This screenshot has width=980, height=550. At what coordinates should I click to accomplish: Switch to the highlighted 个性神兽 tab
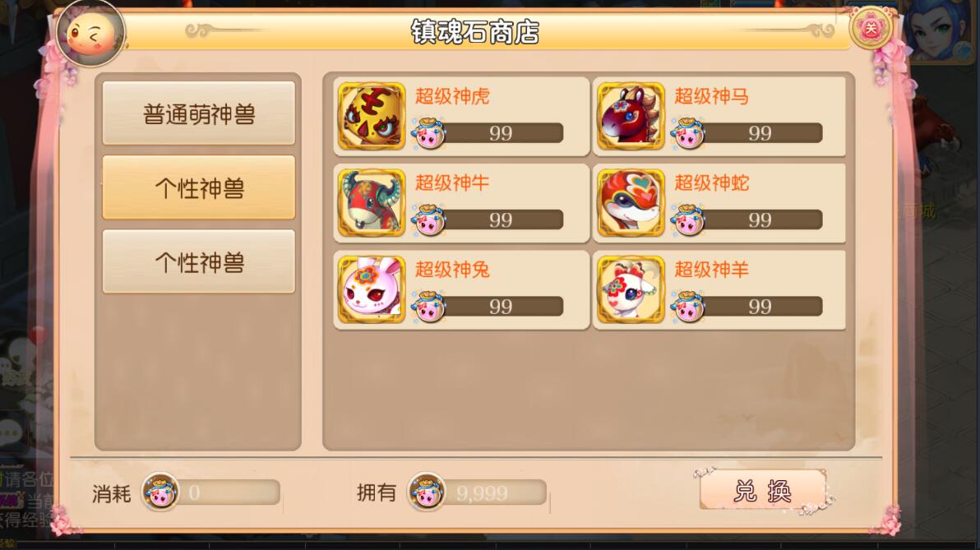(199, 187)
